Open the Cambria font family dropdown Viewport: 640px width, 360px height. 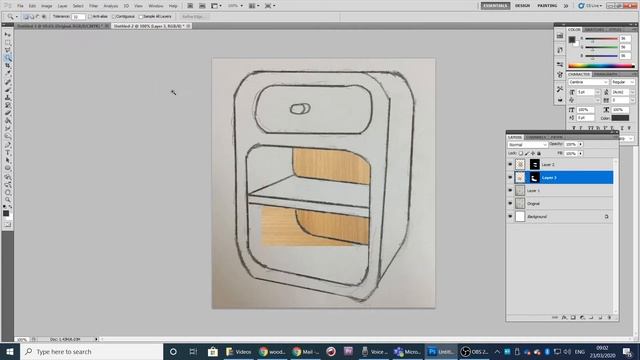588,82
